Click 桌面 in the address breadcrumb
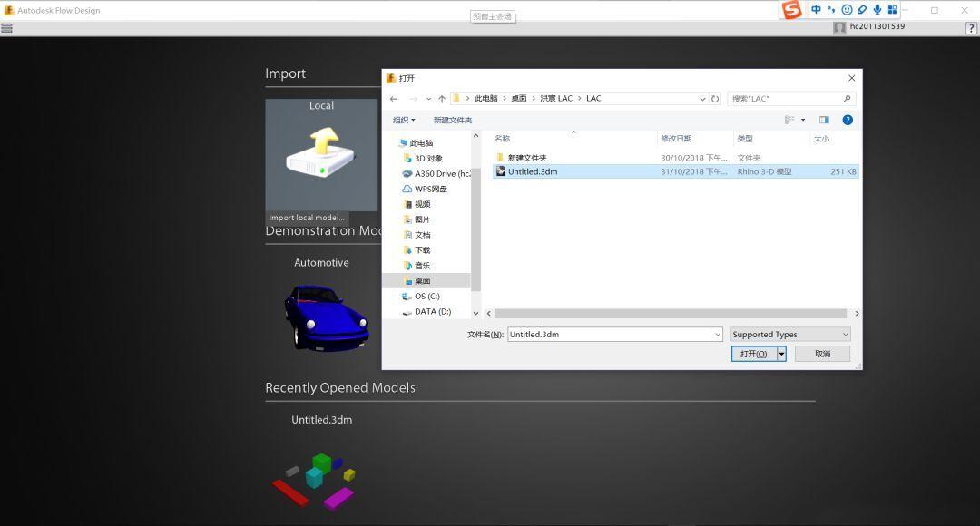The height and width of the screenshot is (526, 980). click(519, 99)
